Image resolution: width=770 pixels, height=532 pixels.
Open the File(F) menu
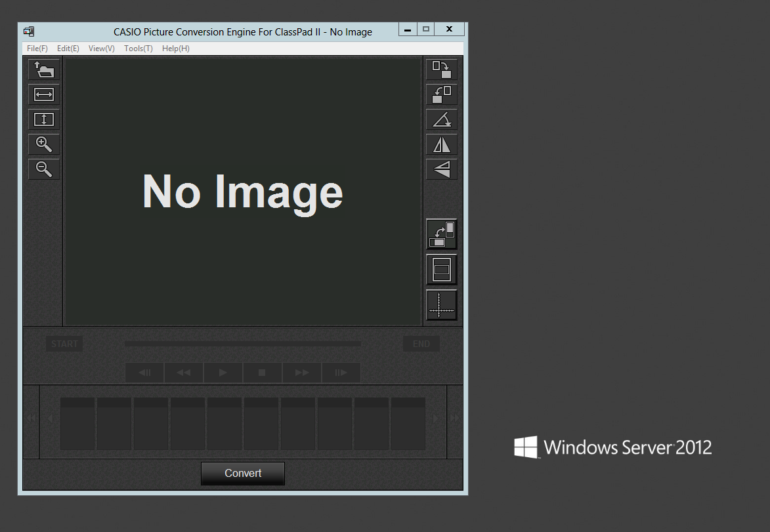click(37, 48)
